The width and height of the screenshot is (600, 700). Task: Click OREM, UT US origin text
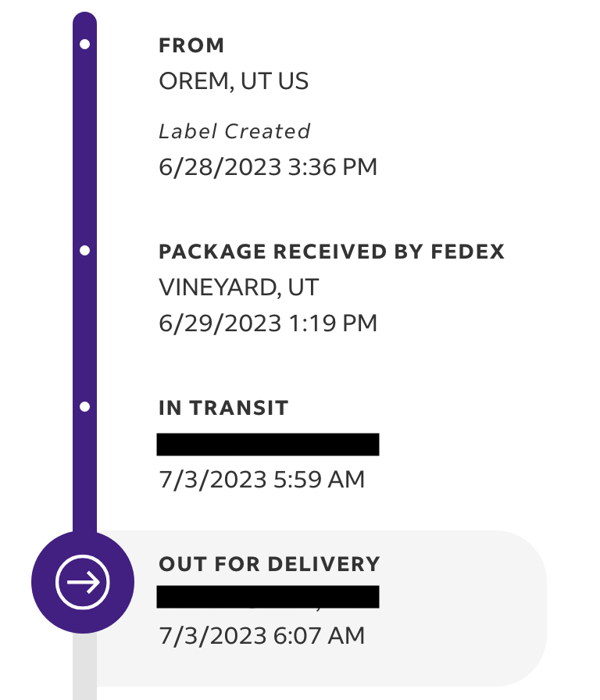coord(234,81)
